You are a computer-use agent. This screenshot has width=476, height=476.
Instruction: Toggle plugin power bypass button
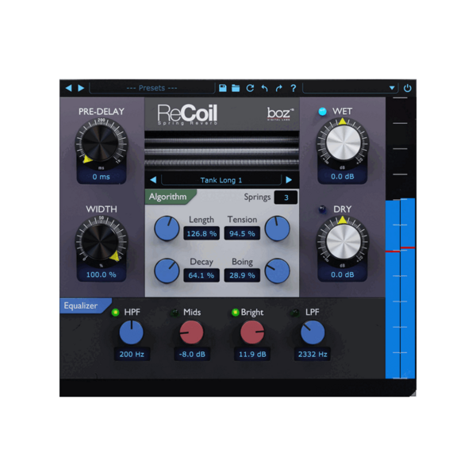pyautogui.click(x=408, y=88)
